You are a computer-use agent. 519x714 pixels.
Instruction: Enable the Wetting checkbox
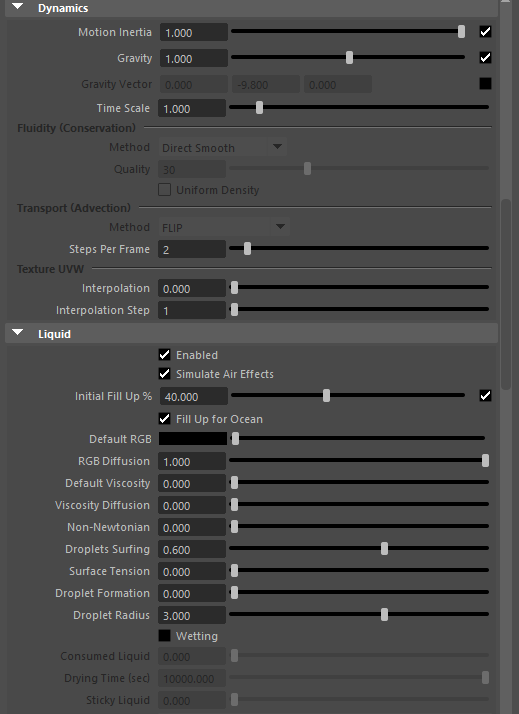(x=164, y=636)
